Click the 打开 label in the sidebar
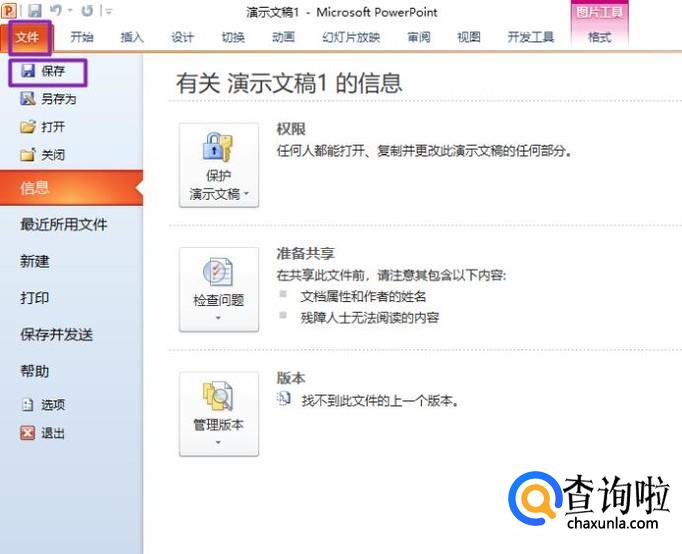The width and height of the screenshot is (682, 554). pyautogui.click(x=53, y=127)
